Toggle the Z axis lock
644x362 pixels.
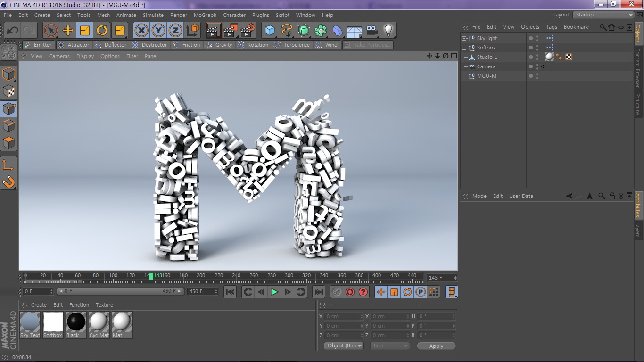pos(175,31)
